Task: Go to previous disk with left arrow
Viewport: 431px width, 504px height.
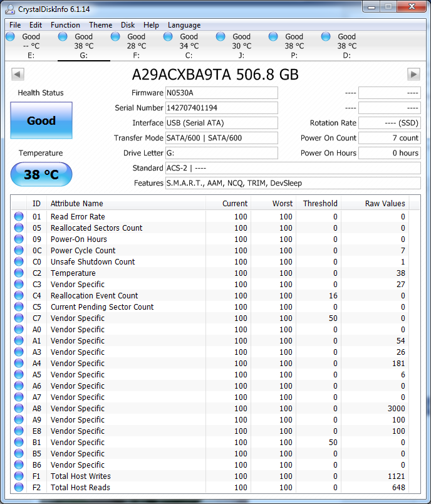Action: pyautogui.click(x=18, y=75)
